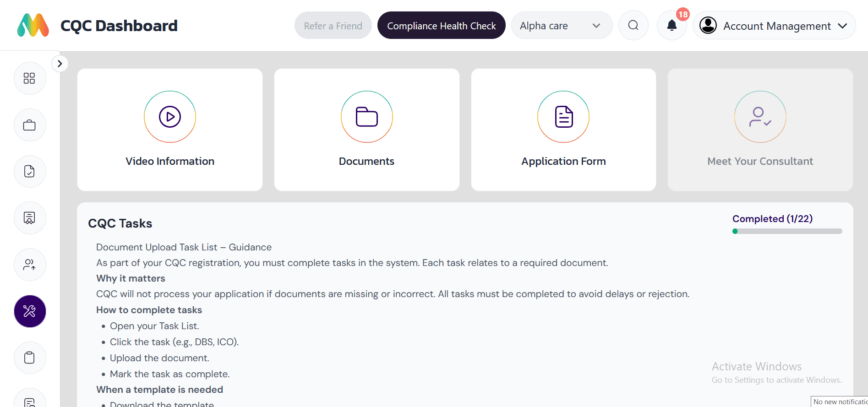Click the CQC Tasks heading
The image size is (868, 407).
(x=120, y=223)
